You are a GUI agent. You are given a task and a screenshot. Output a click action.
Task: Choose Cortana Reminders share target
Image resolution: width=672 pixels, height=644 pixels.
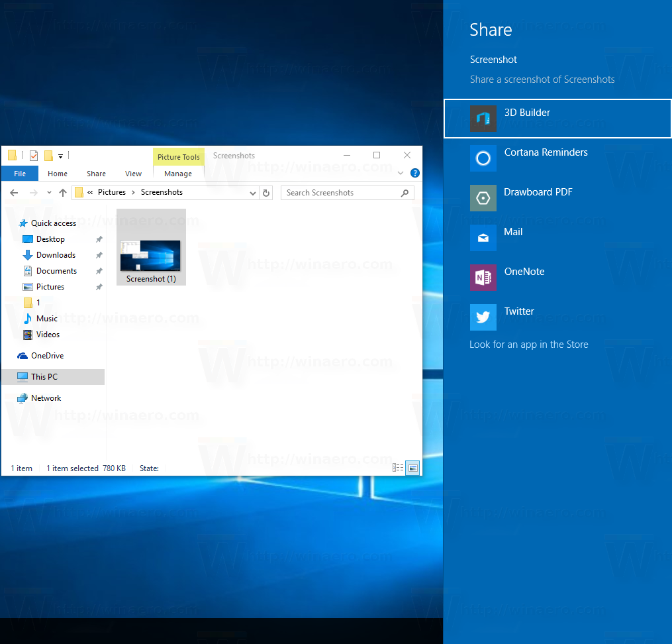(557, 158)
